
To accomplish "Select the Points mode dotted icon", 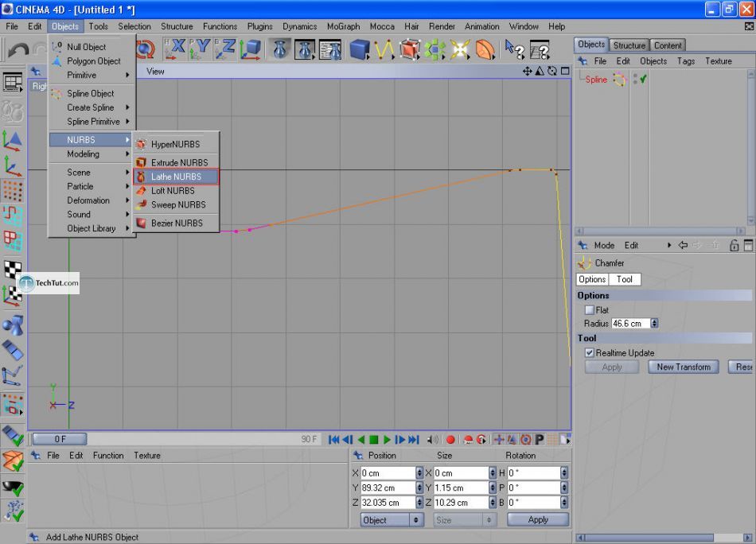I will tap(13, 192).
